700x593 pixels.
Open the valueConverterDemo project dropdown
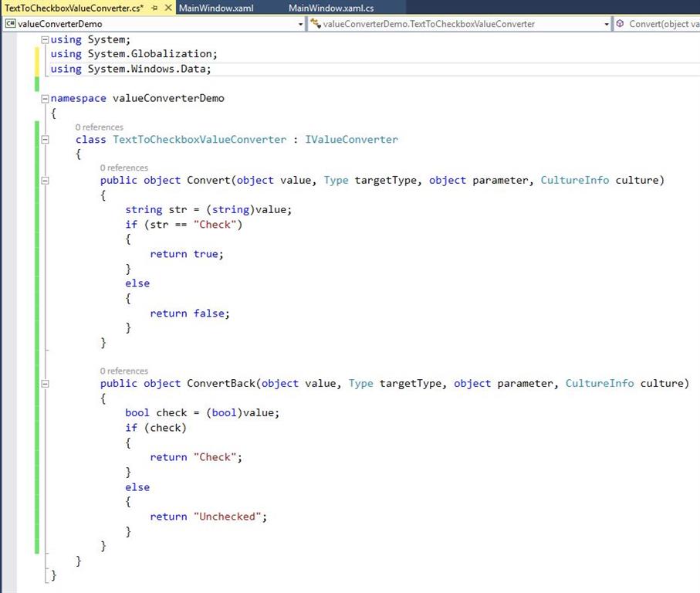coord(302,24)
